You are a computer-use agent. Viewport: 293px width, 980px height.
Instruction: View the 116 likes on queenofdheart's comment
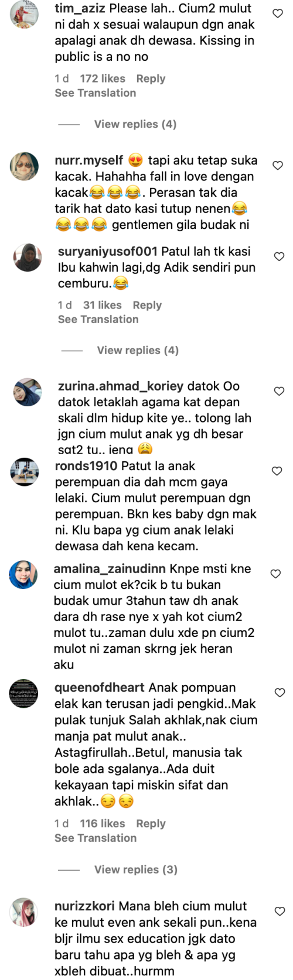pos(103,823)
